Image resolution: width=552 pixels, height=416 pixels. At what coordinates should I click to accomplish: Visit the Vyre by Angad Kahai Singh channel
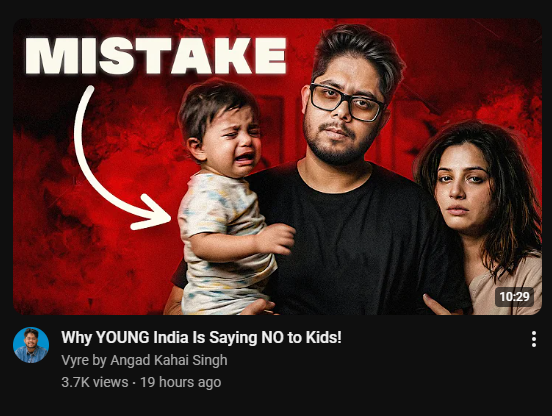[x=144, y=360]
